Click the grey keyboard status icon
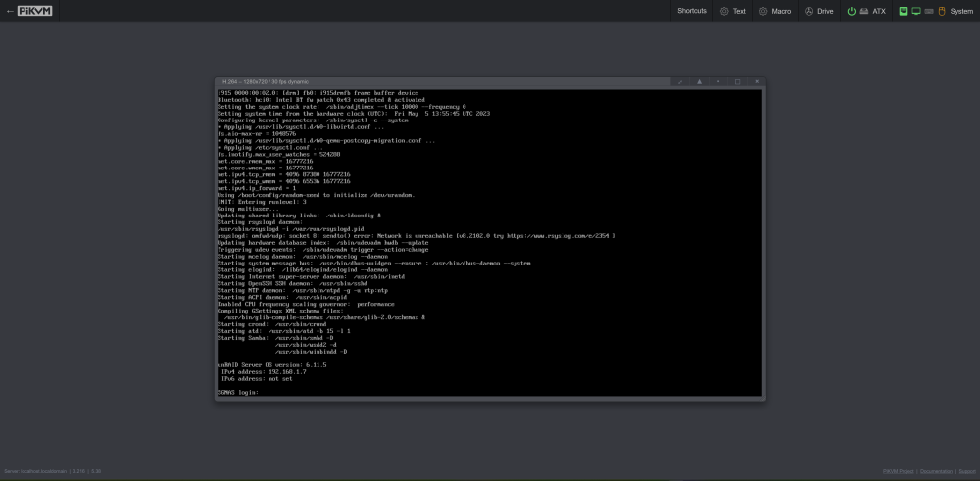 click(929, 11)
